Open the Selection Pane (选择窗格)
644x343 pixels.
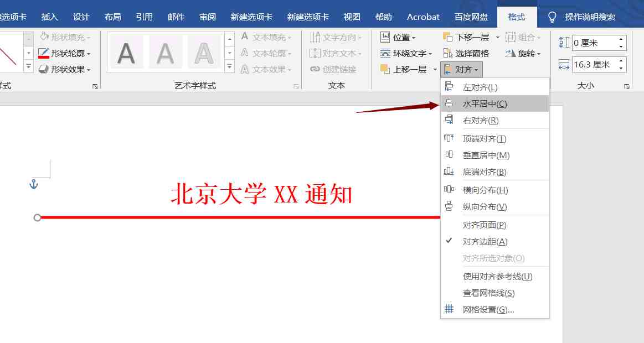pos(466,53)
